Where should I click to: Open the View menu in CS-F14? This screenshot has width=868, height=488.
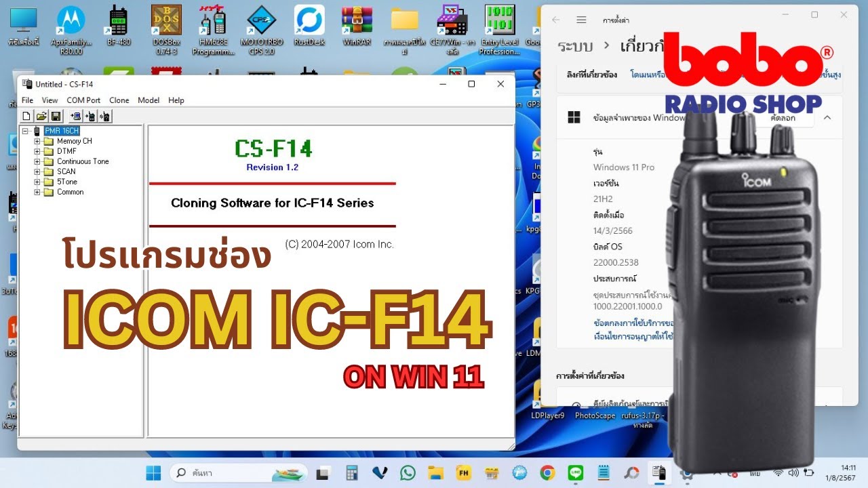(50, 100)
